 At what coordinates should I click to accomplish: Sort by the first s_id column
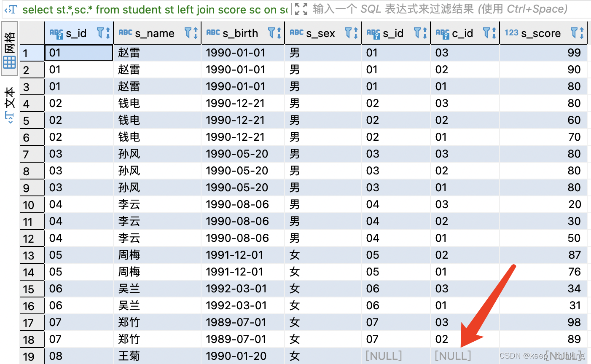click(x=108, y=33)
